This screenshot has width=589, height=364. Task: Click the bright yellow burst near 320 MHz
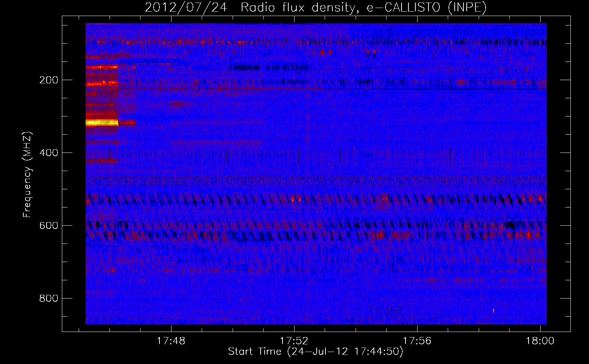(102, 123)
